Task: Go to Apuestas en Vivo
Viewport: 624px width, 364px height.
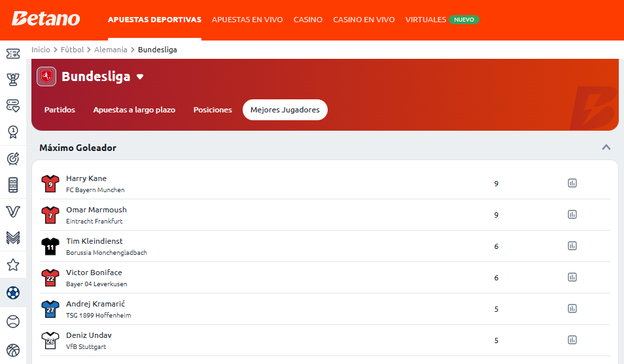Action: [x=247, y=20]
